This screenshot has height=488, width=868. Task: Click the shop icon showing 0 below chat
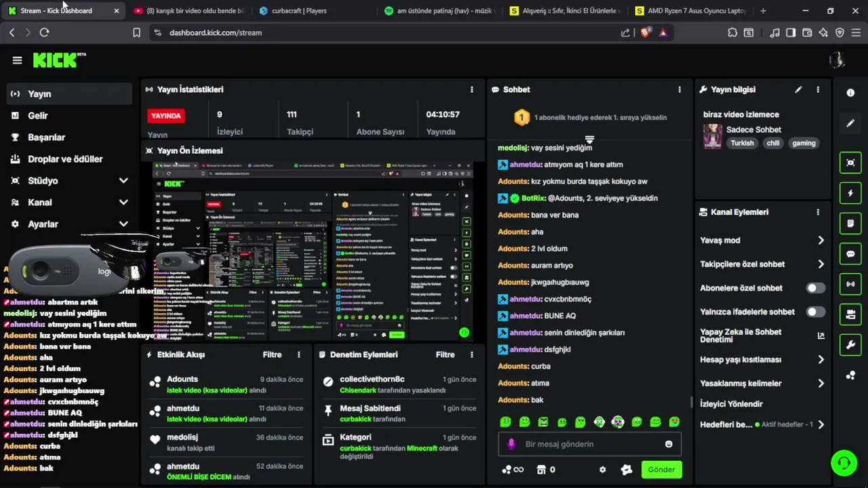pyautogui.click(x=546, y=470)
